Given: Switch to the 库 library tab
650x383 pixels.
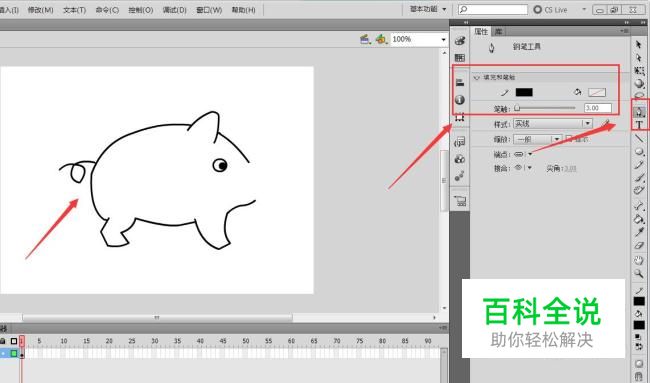Looking at the screenshot, I should 498,32.
